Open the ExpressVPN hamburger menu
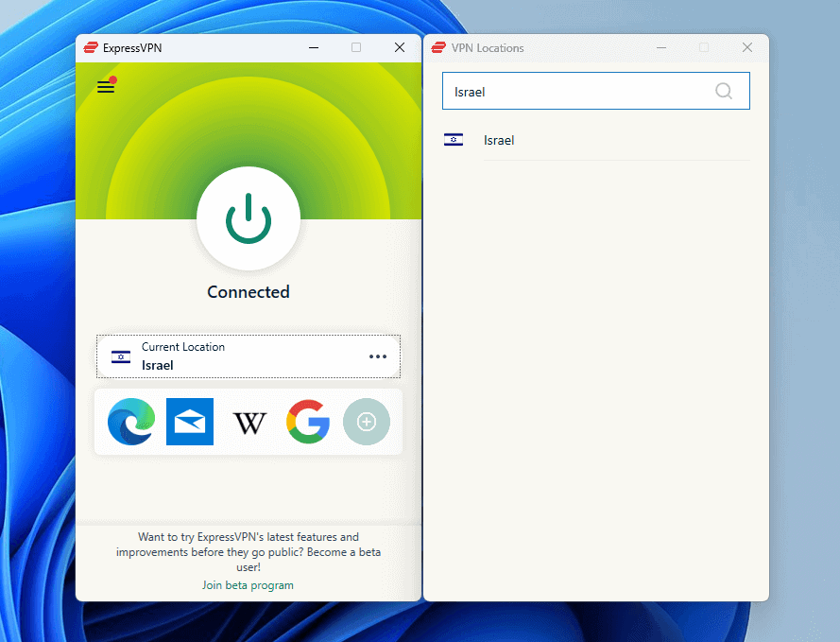The width and height of the screenshot is (840, 642). [106, 86]
